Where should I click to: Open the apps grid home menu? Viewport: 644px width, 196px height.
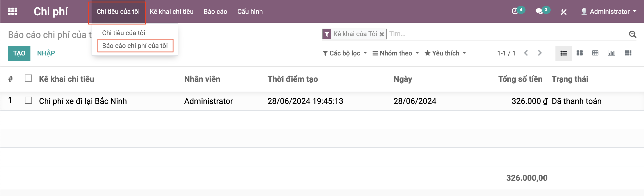(x=13, y=12)
